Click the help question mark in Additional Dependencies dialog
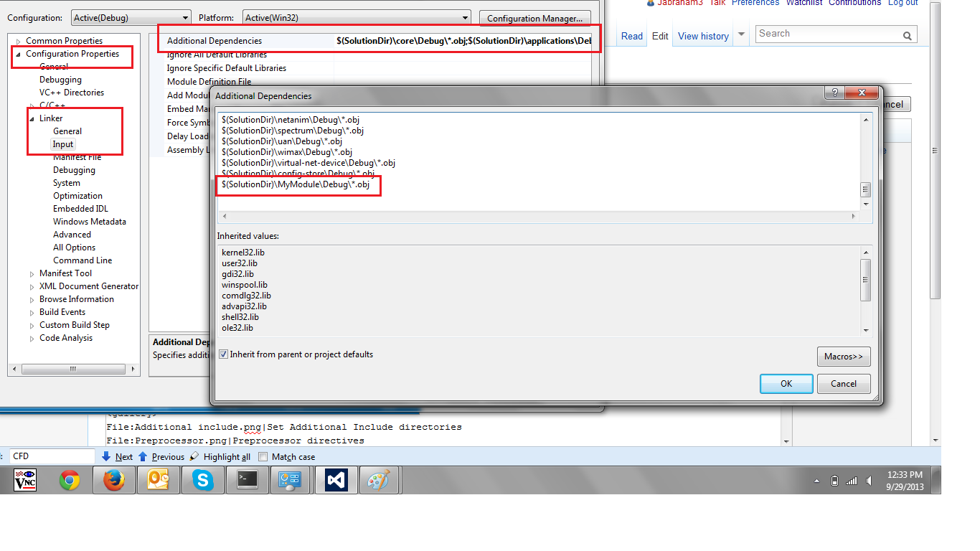 (x=834, y=93)
